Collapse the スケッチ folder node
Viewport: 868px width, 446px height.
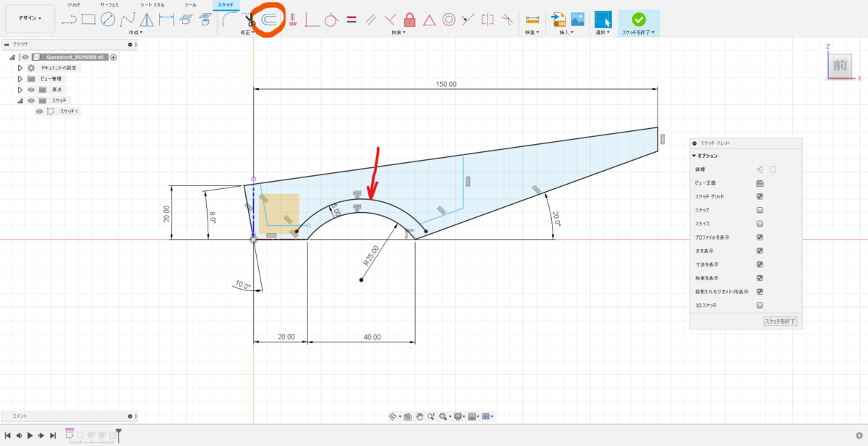(20, 101)
